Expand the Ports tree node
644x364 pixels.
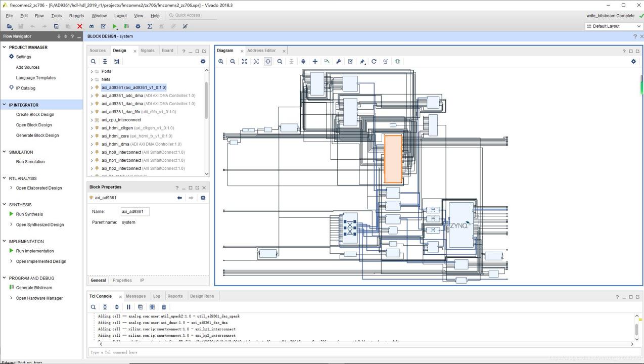(x=91, y=71)
